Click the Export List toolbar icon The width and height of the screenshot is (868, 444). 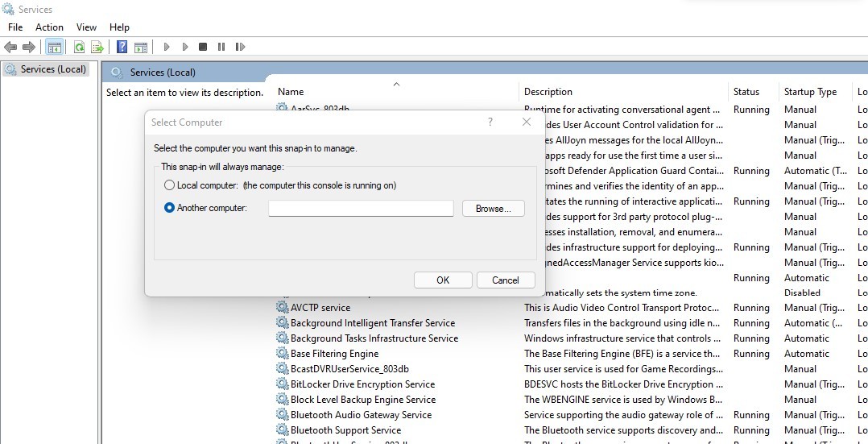[97, 48]
